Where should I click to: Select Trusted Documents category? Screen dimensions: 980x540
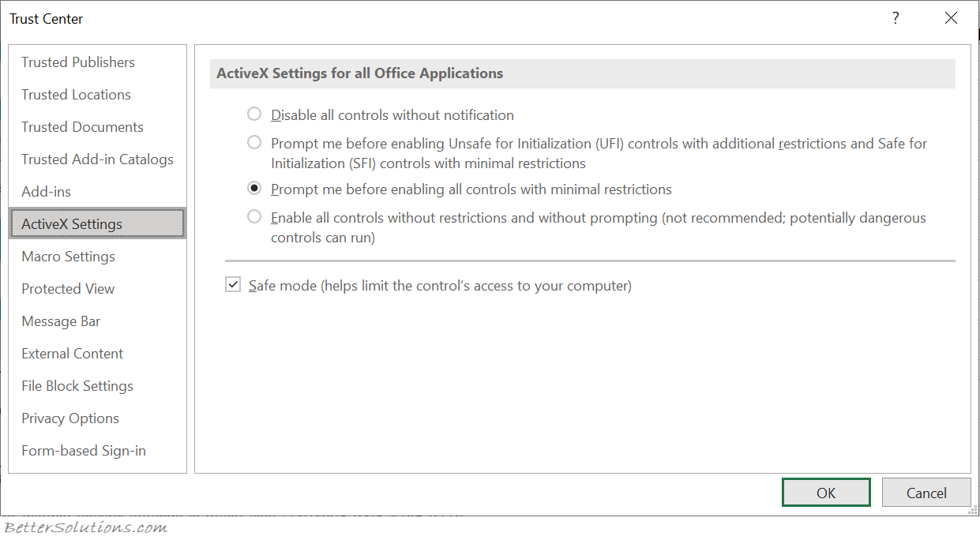point(82,126)
